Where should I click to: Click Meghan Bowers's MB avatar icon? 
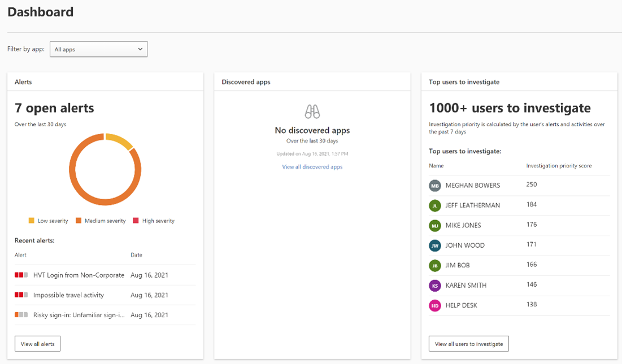coord(434,185)
